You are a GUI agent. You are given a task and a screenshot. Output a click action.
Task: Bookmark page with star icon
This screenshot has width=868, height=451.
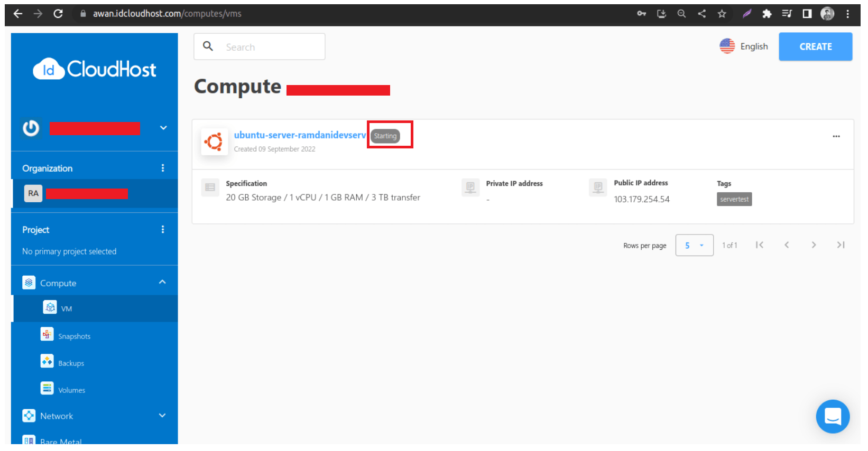[722, 14]
